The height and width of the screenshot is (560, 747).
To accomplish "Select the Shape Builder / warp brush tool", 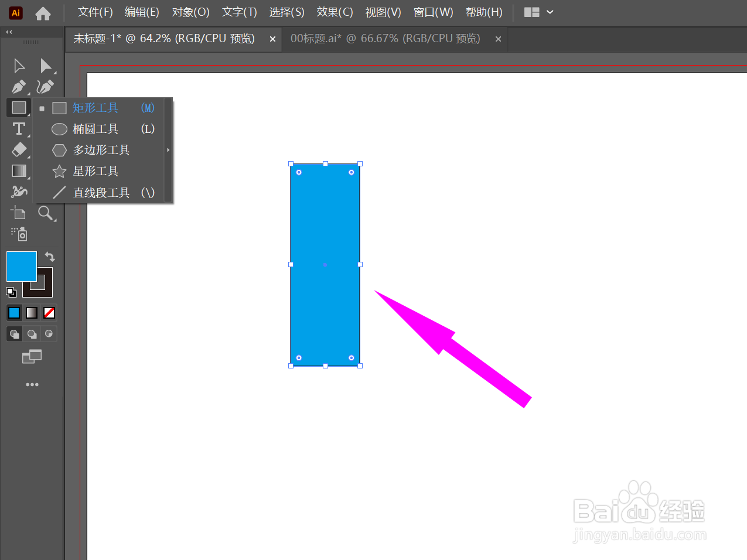I will point(19,192).
